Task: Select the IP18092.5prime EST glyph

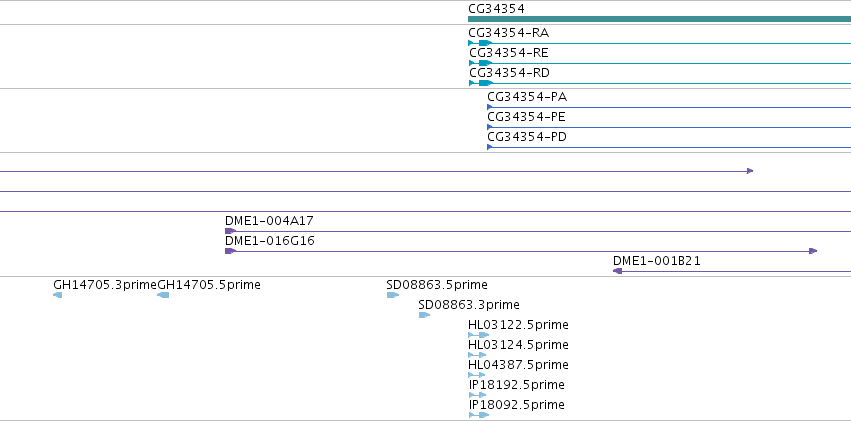Action: click(479, 415)
